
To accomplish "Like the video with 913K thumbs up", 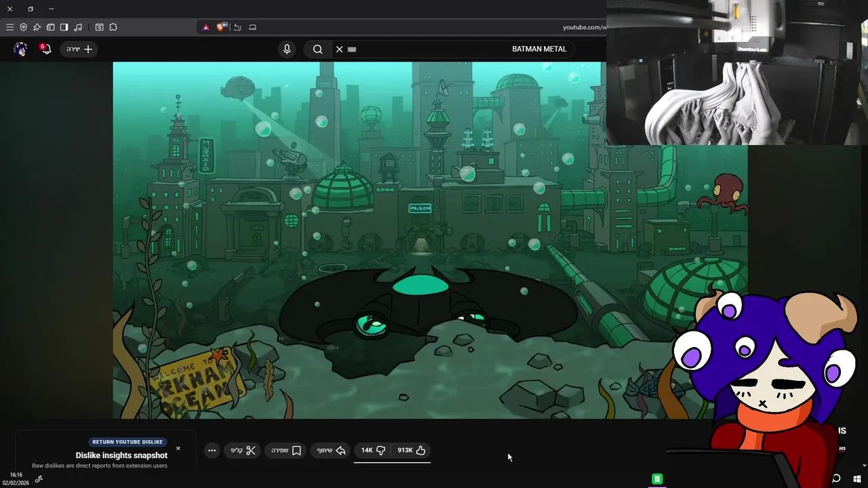I will [x=412, y=450].
